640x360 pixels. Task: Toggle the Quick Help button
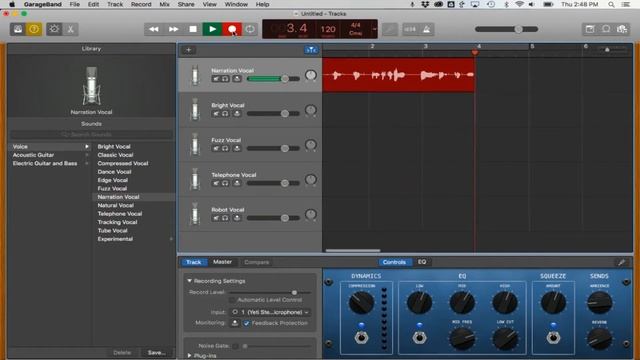(x=34, y=29)
